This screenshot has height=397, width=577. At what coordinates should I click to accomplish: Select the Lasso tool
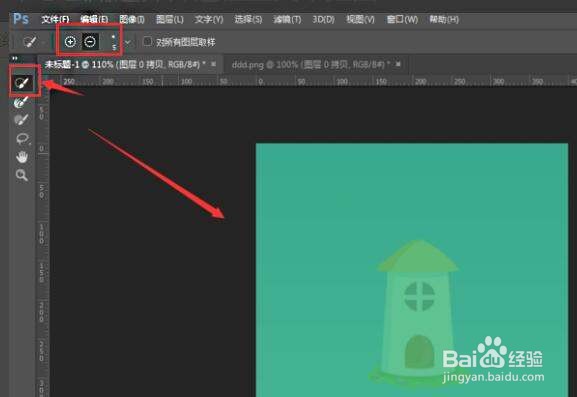22,138
